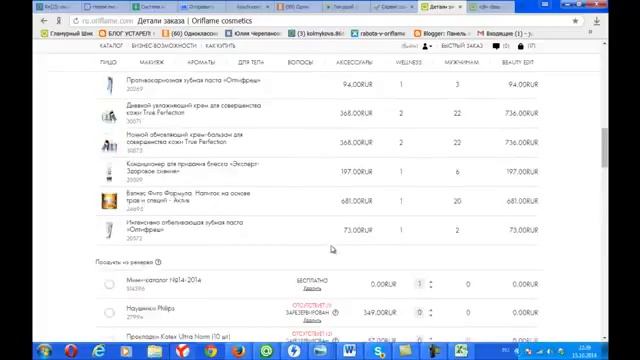Click the Optifresh anti-caries toothpaste thumbnail
Image resolution: width=640 pixels, height=360 pixels.
pyautogui.click(x=109, y=85)
